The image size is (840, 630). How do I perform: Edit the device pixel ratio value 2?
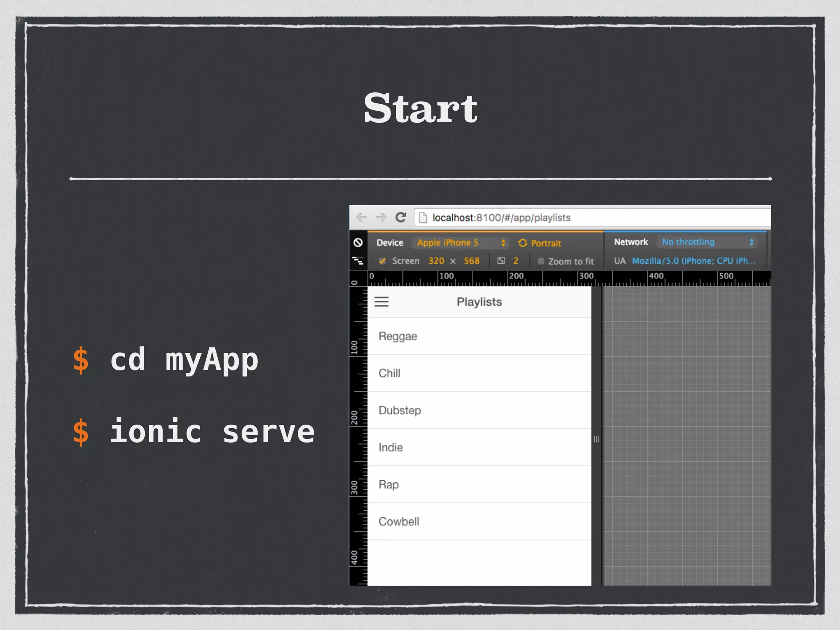(516, 261)
